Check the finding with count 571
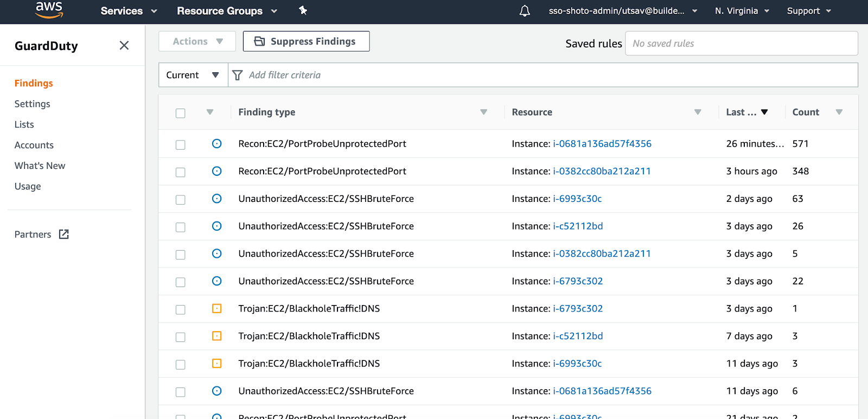 point(181,145)
